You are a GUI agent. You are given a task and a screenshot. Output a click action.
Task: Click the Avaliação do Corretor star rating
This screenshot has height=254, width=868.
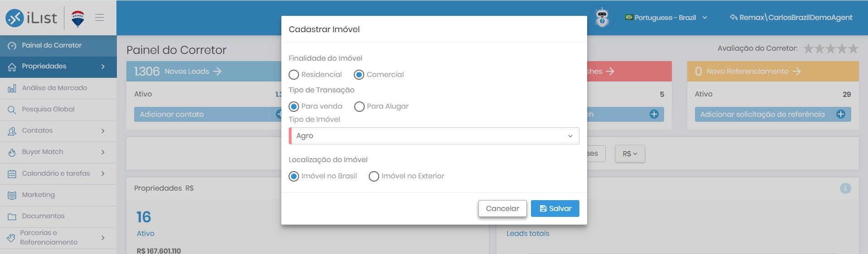coord(830,48)
